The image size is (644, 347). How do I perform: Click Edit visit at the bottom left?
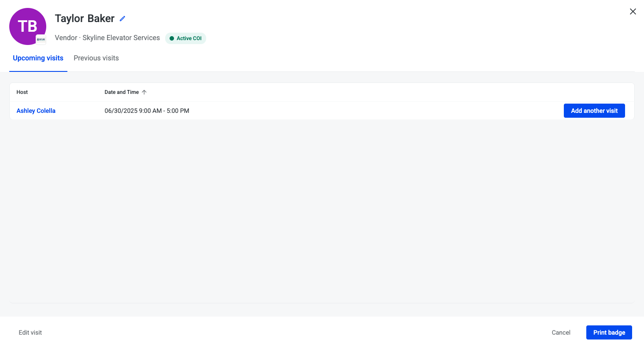coord(30,332)
